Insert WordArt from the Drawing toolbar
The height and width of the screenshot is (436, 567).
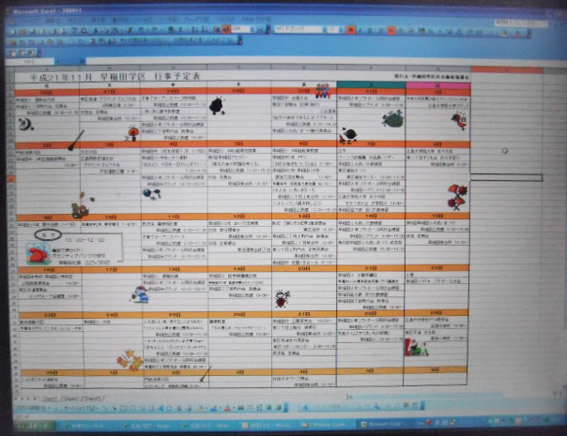160,408
